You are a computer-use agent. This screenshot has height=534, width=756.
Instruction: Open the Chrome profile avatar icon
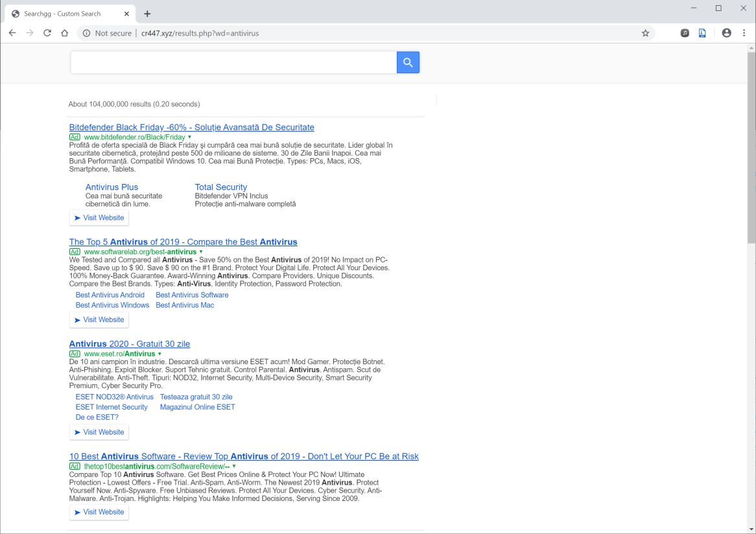click(726, 33)
